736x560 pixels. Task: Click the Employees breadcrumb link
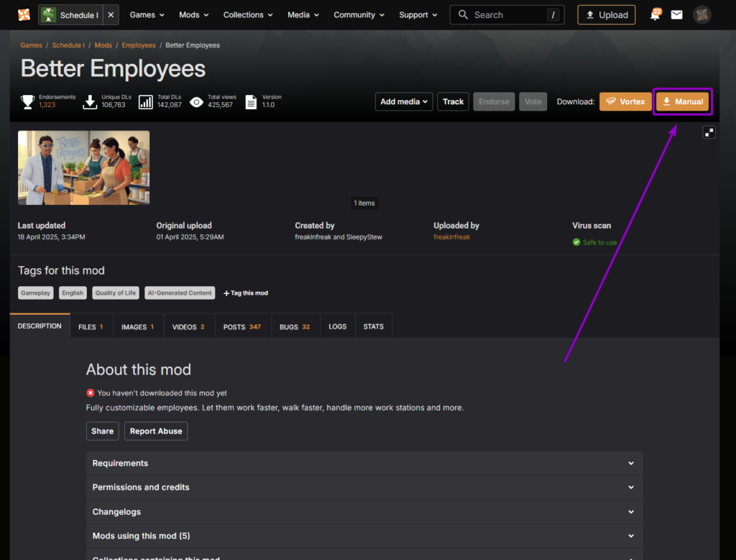(139, 45)
